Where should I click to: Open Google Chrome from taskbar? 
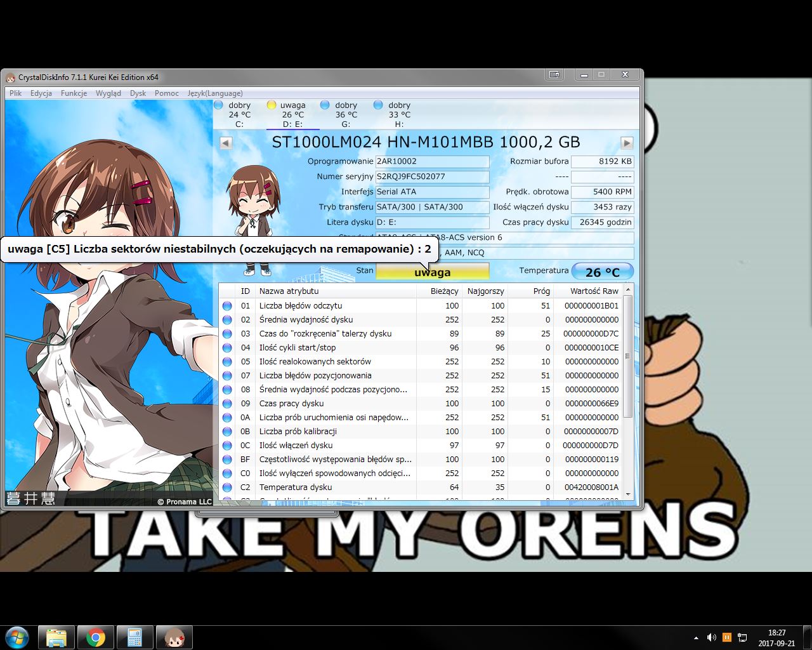pyautogui.click(x=96, y=637)
